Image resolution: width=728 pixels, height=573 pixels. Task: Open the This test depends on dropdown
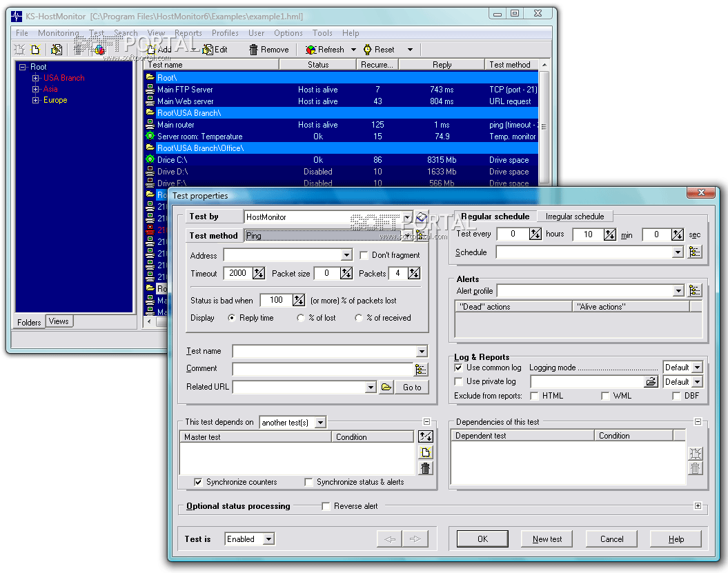[x=320, y=423]
